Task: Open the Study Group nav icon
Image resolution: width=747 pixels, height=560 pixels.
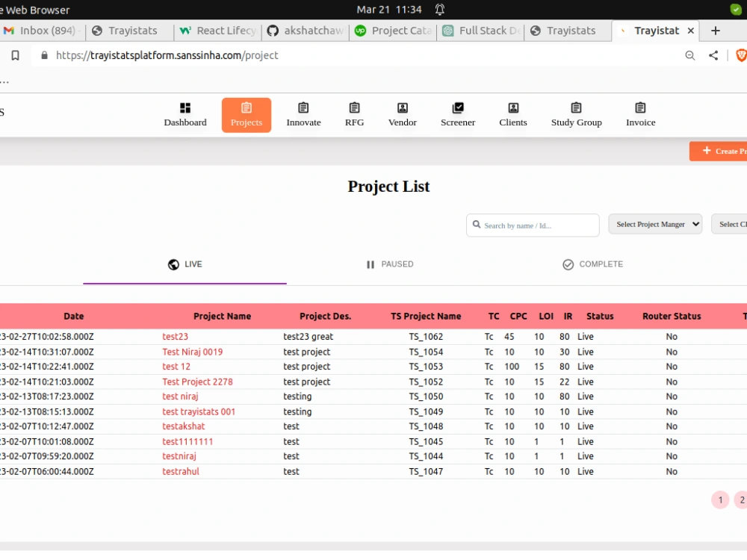Action: point(577,108)
